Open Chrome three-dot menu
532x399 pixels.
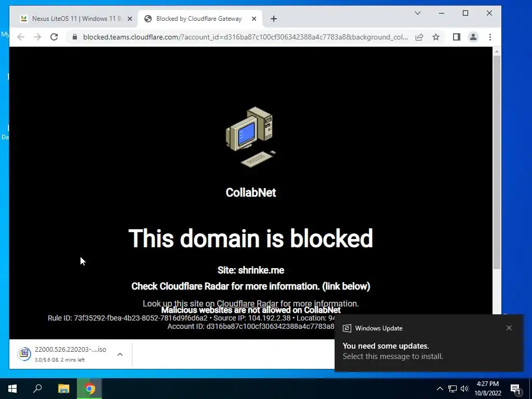(490, 37)
